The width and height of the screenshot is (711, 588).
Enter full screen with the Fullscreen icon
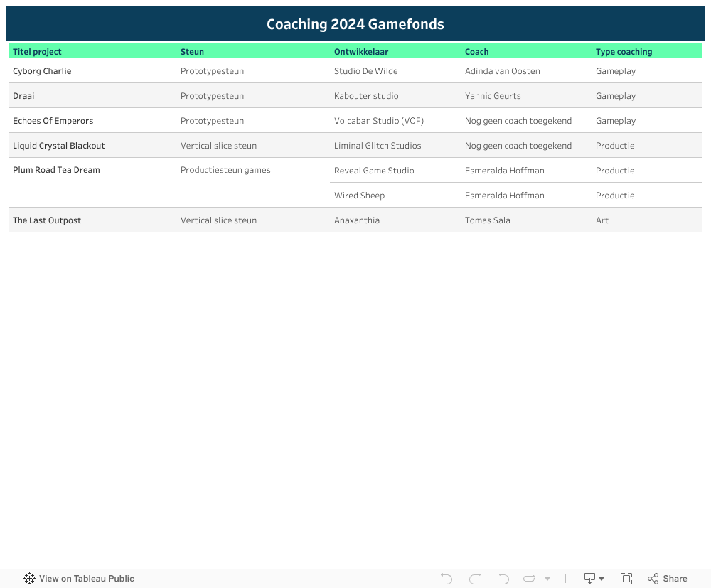626,579
